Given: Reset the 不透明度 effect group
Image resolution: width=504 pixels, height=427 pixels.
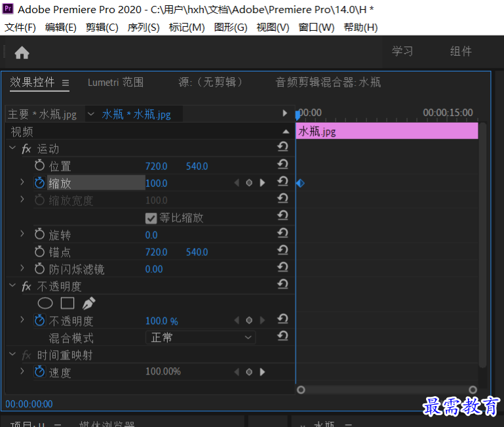Looking at the screenshot, I should (282, 284).
